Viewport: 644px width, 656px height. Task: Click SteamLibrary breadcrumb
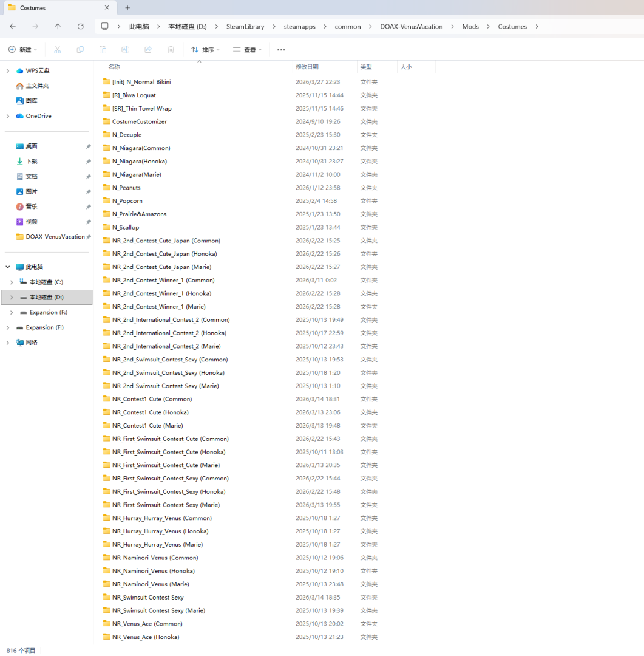pos(245,26)
